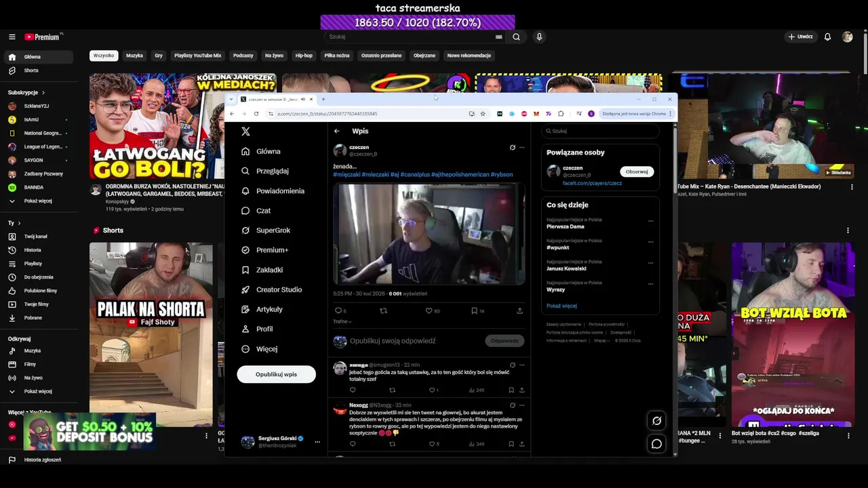Focus the X Szukaj search box
The image size is (868, 488).
coord(599,131)
